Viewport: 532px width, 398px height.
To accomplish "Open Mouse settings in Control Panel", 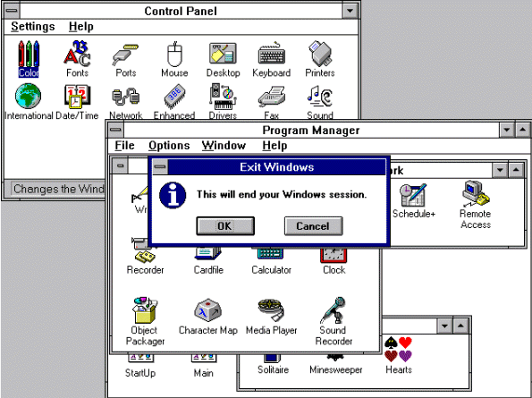I will click(x=174, y=58).
